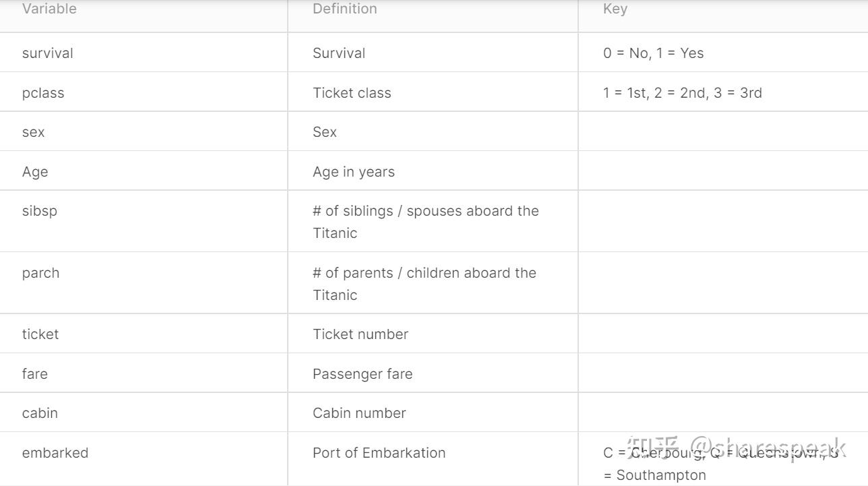Click the "sibsp" variable name
The width and height of the screenshot is (868, 486).
[x=40, y=211]
